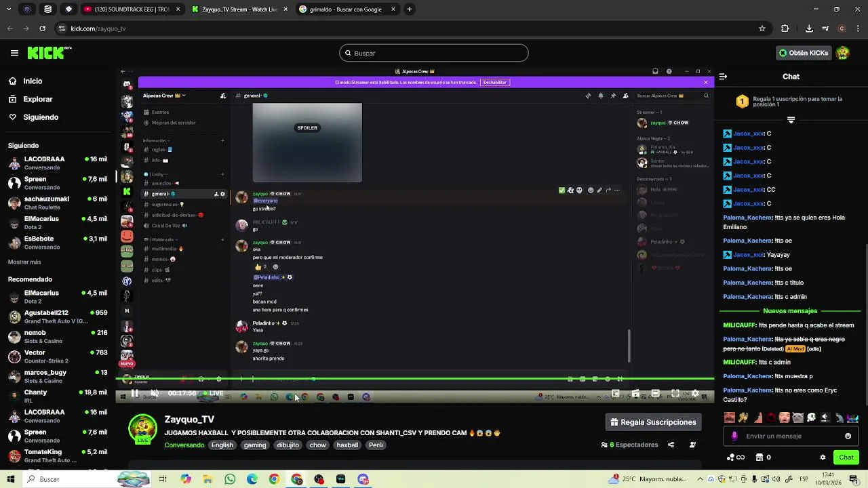Click the site info icon in address bar
The width and height of the screenshot is (868, 488).
62,28
